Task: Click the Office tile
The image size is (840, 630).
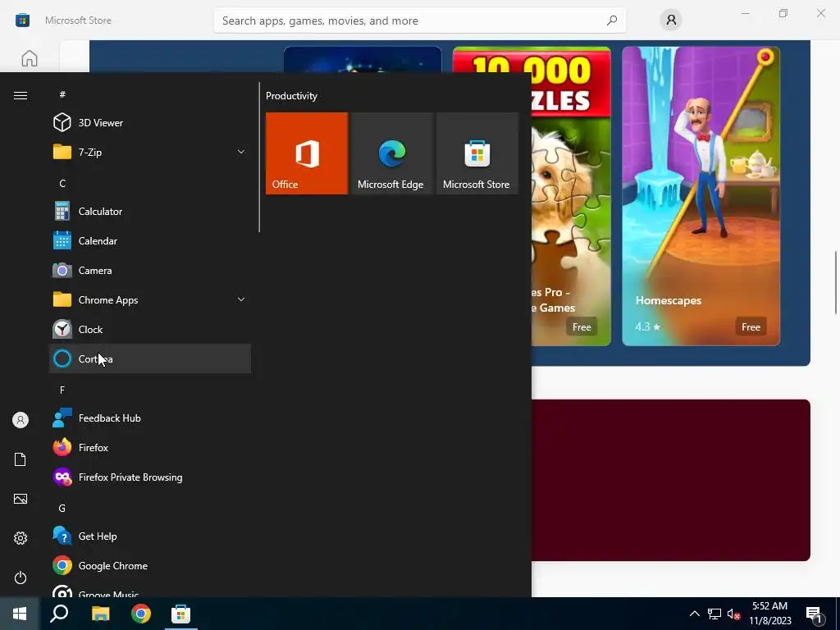Action: tap(307, 153)
